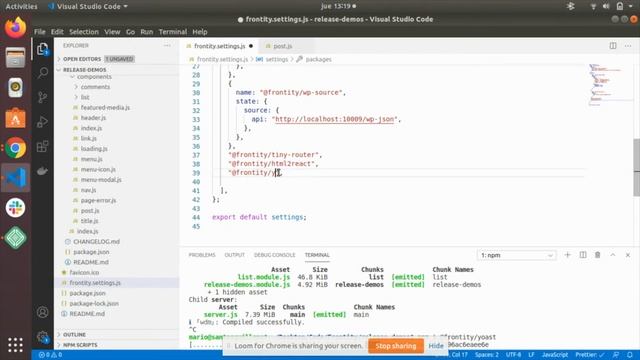The height and width of the screenshot is (360, 640).
Task: Expand the list folder
Action: 85,97
